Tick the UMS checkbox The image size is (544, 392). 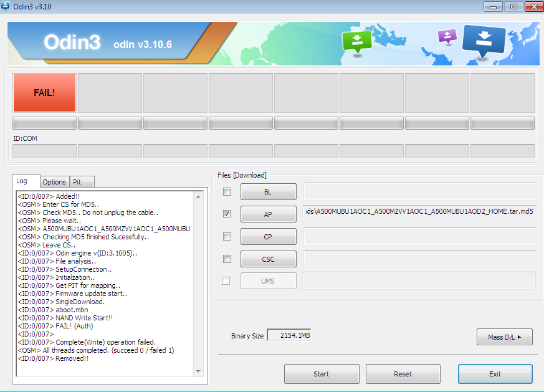(x=226, y=280)
